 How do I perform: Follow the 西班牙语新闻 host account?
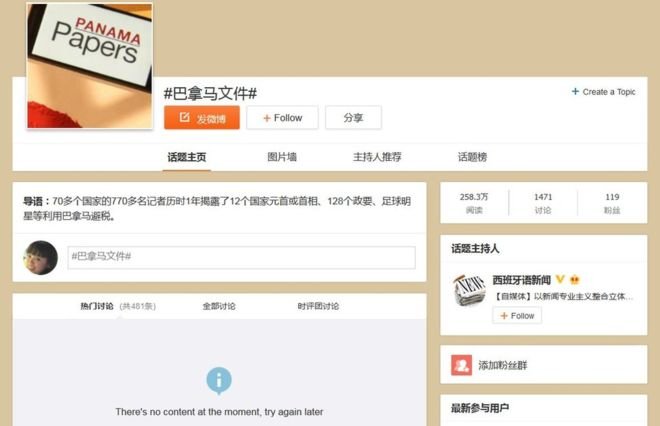pos(517,315)
